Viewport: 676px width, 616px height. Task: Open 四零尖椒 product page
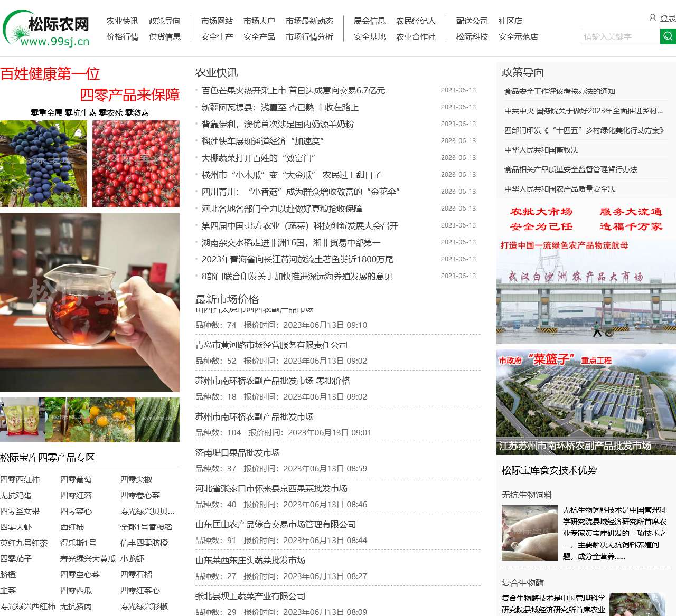point(136,480)
